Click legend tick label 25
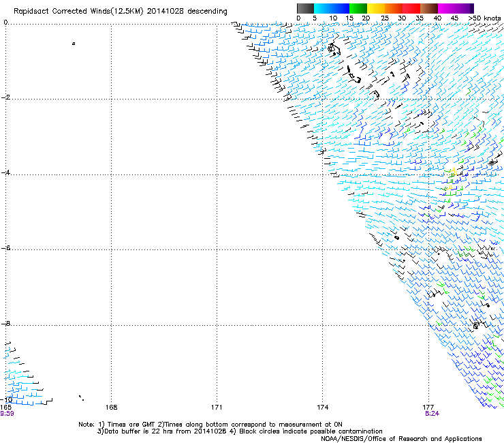The height and width of the screenshot is (443, 504). 385,18
